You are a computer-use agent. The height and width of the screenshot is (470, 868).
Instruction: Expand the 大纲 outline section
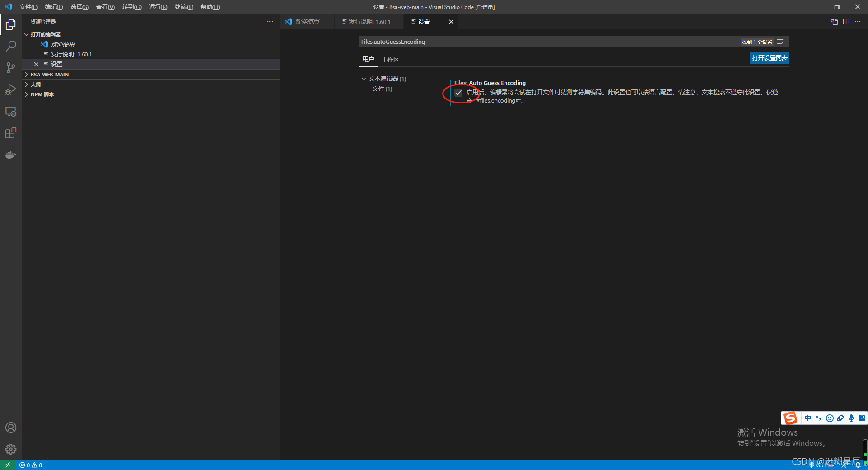click(151, 85)
